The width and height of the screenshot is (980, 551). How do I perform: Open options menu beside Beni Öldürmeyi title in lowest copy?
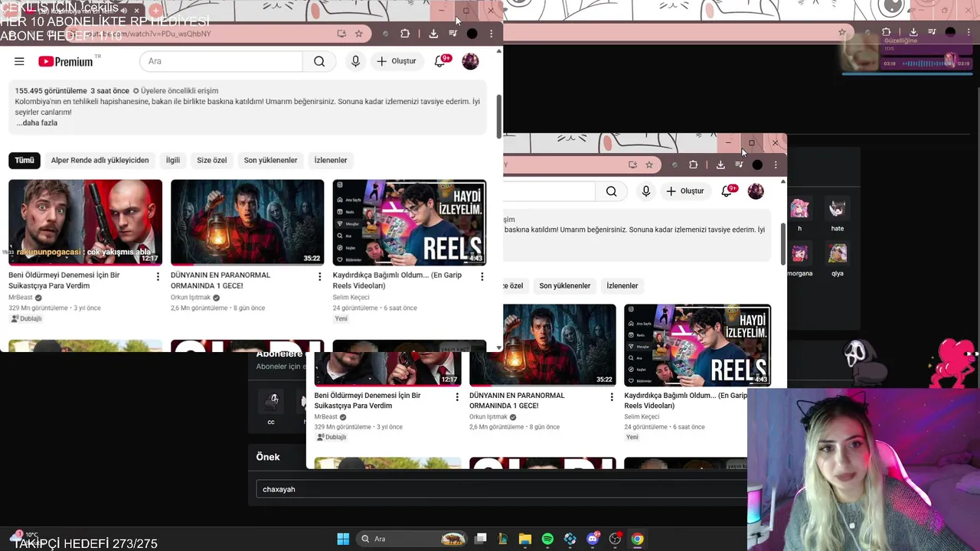pyautogui.click(x=457, y=397)
